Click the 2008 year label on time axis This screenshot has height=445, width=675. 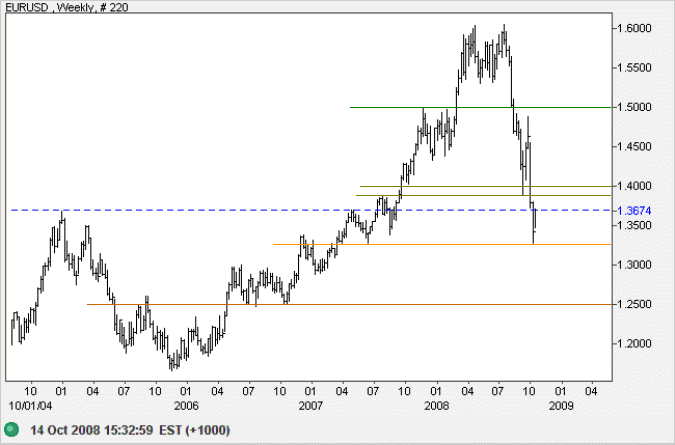436,406
